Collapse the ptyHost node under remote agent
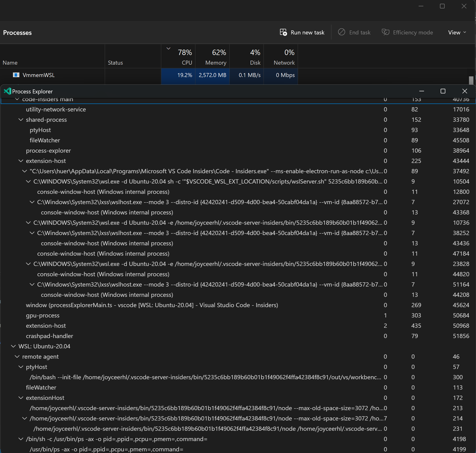 click(21, 367)
